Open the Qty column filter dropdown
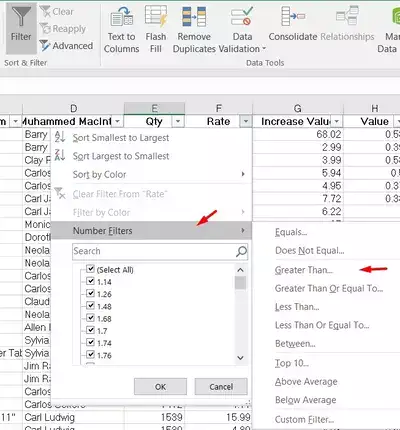 click(178, 121)
